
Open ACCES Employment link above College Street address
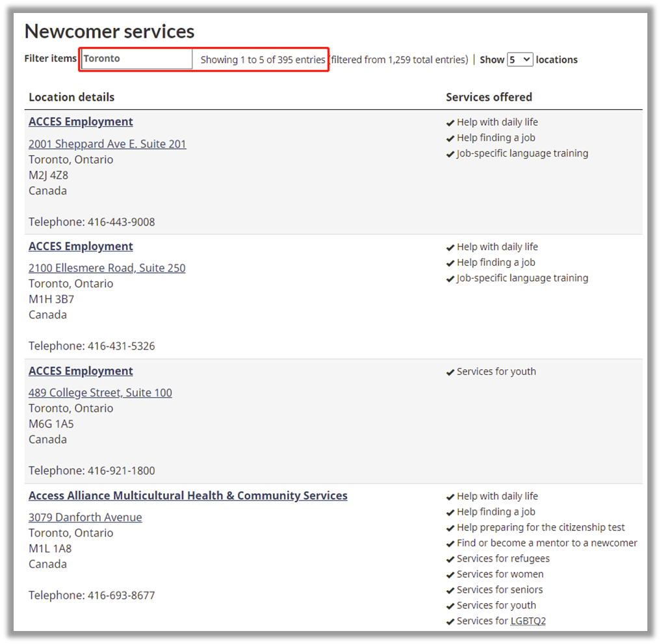pos(81,371)
